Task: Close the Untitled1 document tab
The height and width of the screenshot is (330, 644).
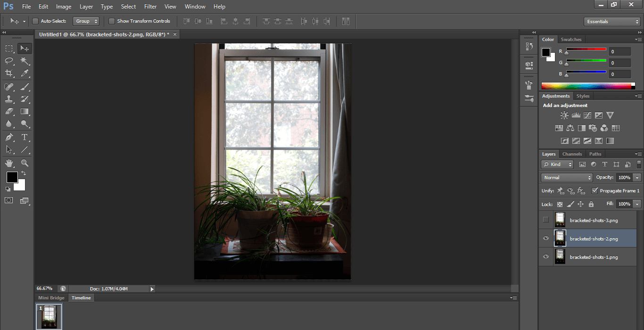Action: 175,34
